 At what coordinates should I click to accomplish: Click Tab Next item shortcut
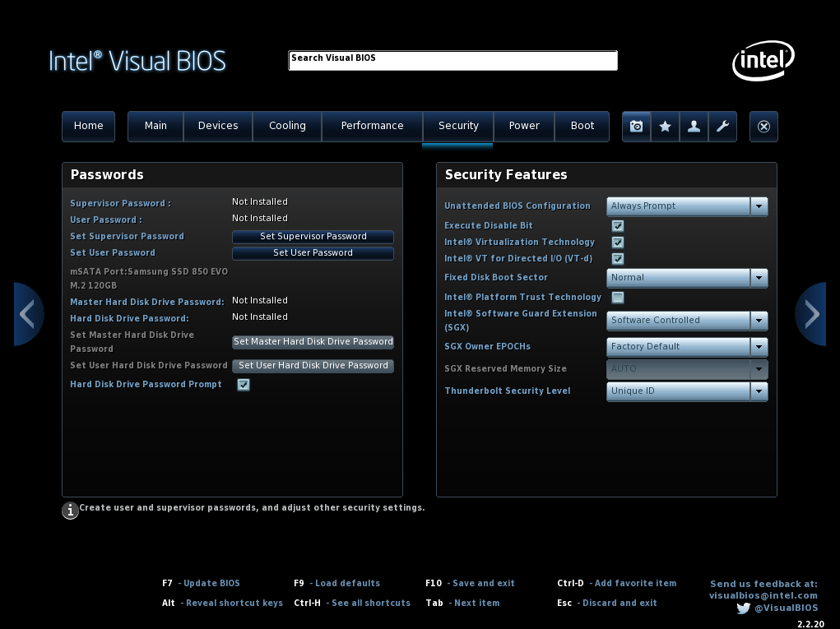click(x=462, y=603)
